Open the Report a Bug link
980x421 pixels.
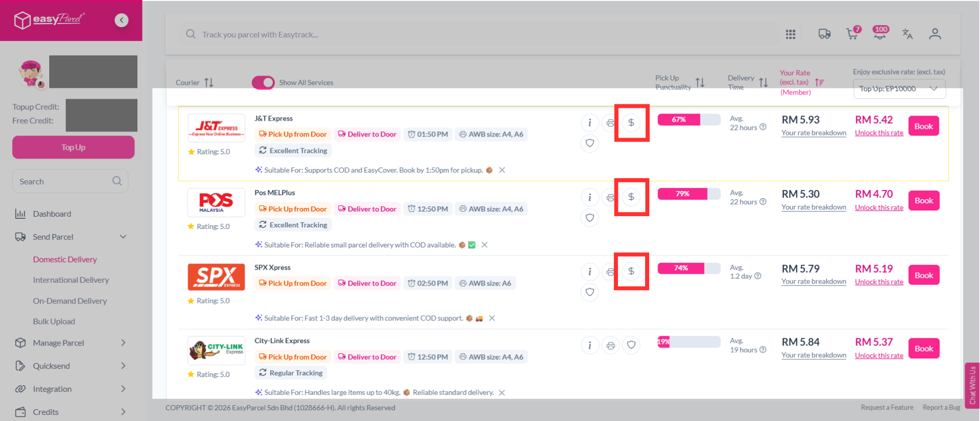point(942,408)
